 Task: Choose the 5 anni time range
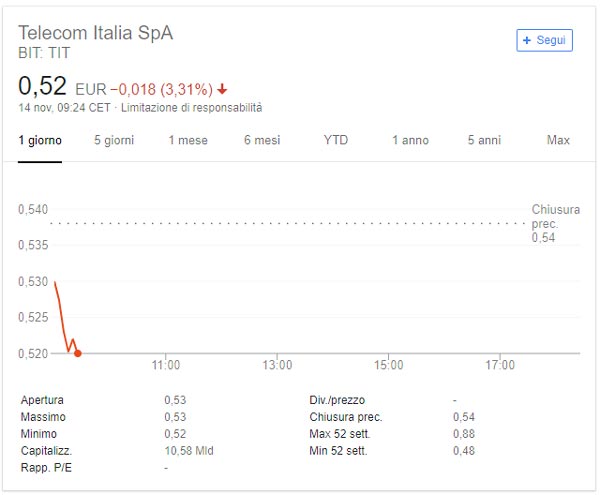[484, 140]
